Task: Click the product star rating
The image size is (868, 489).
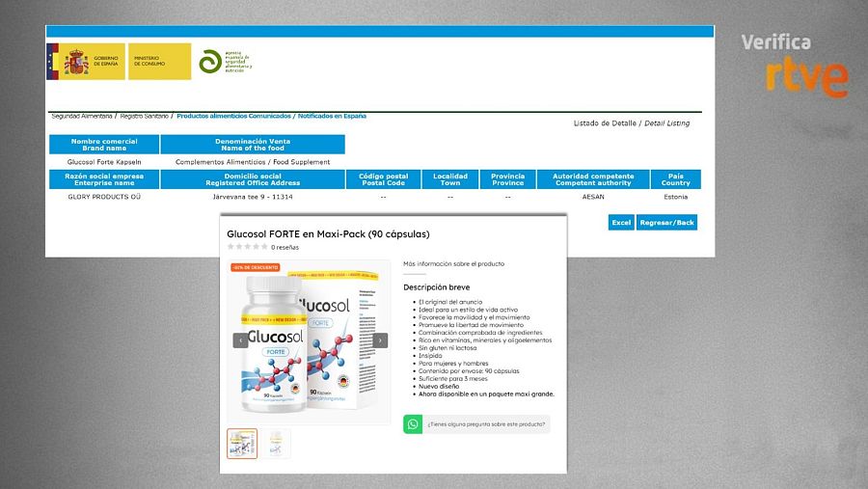Action: pyautogui.click(x=248, y=247)
